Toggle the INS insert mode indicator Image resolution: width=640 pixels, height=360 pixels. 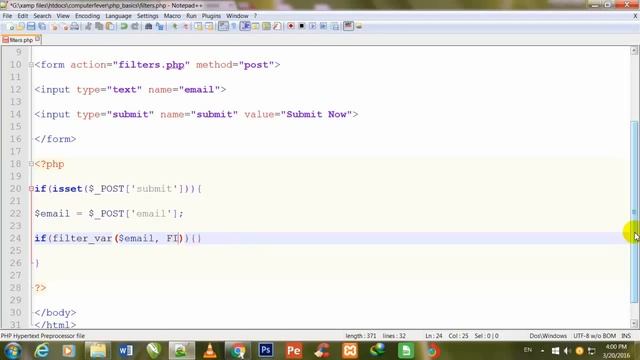[x=626, y=336]
